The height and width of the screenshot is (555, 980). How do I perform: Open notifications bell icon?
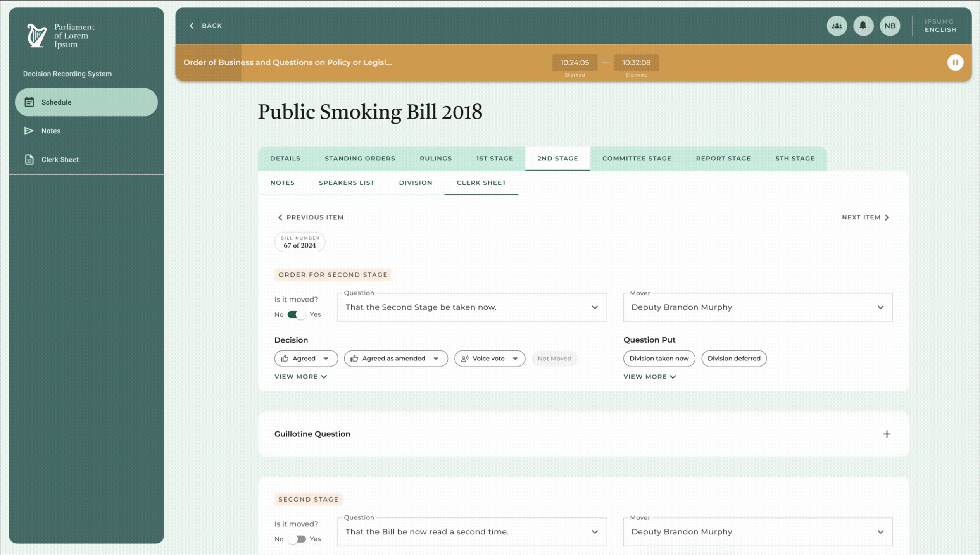pyautogui.click(x=863, y=26)
